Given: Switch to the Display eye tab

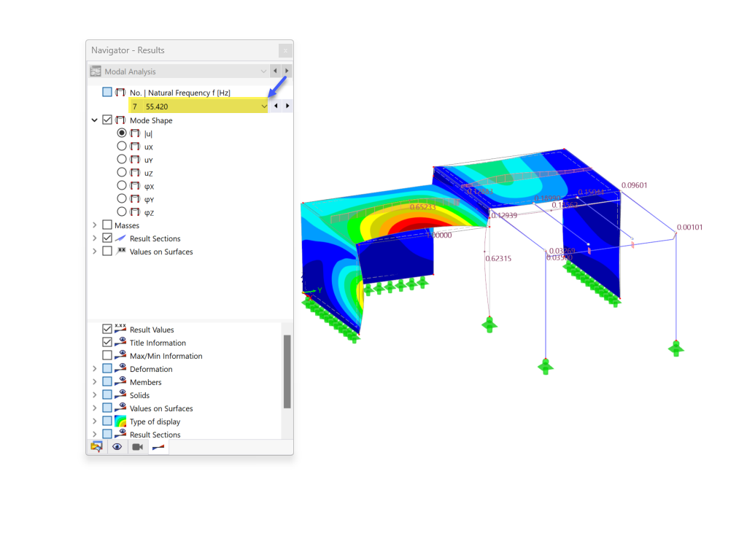Looking at the screenshot, I should 117,447.
